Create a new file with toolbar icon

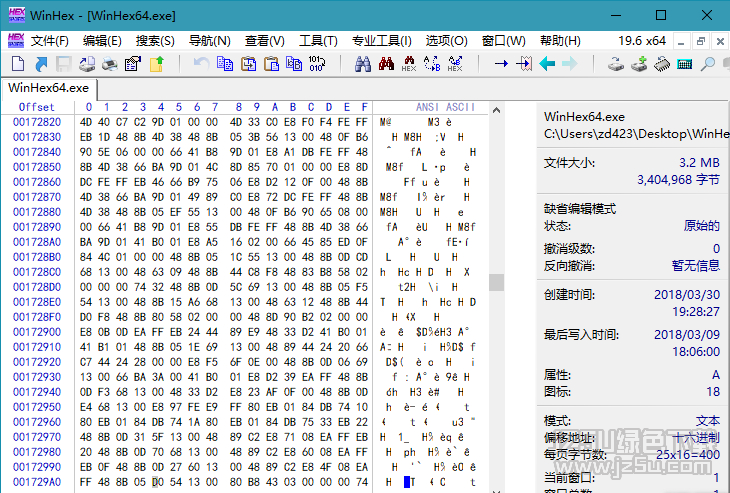point(18,63)
